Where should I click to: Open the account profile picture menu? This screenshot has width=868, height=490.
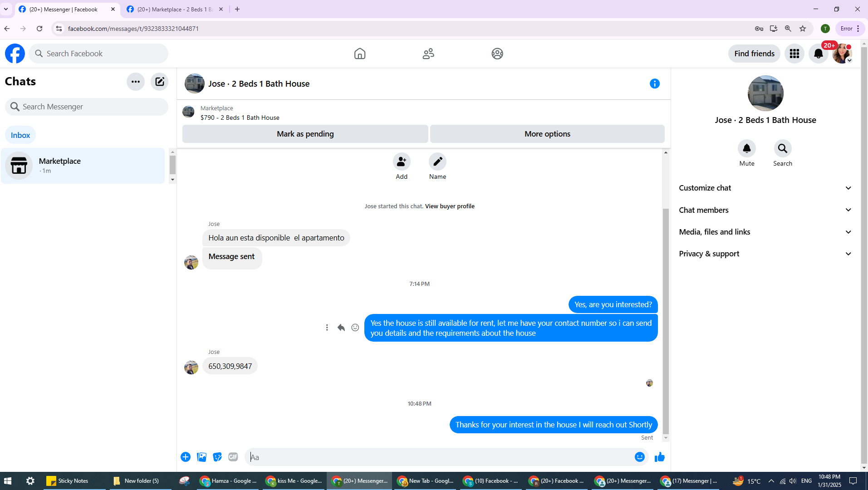(x=842, y=54)
